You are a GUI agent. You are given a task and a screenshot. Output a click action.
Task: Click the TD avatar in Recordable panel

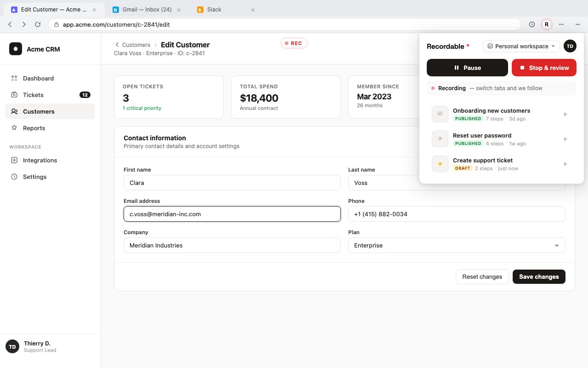click(x=570, y=46)
